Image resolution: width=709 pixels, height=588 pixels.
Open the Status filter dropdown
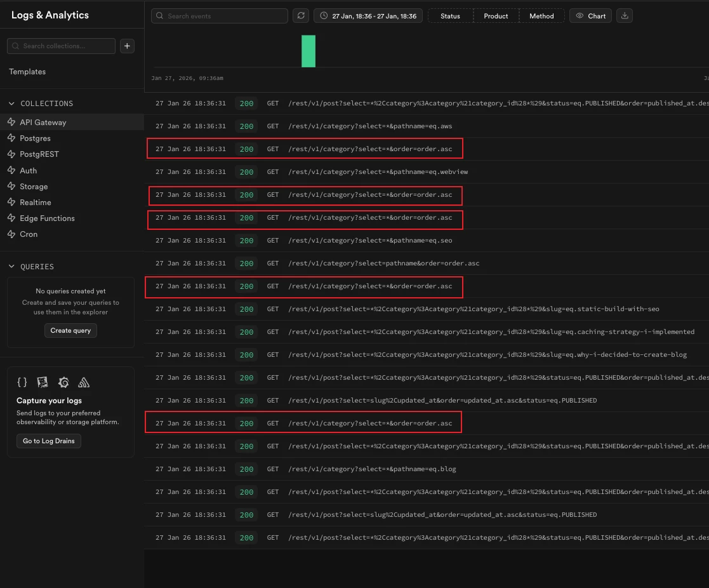450,16
